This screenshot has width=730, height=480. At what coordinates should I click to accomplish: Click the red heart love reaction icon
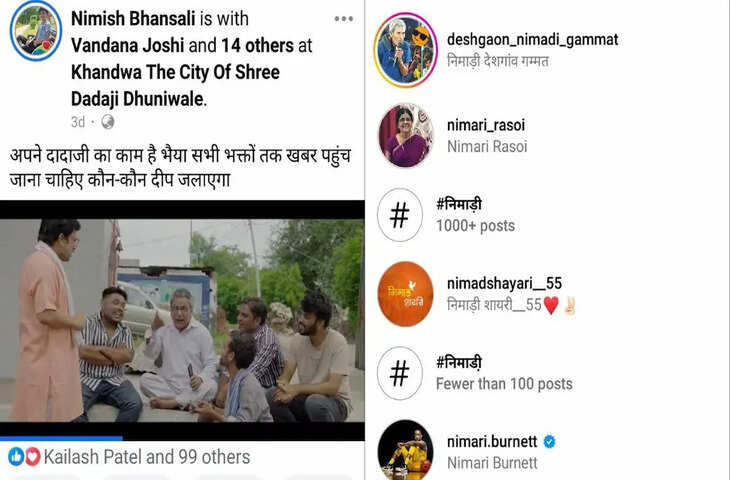(x=32, y=457)
